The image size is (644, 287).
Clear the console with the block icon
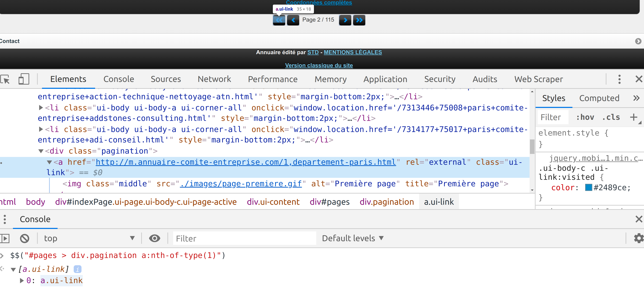24,238
